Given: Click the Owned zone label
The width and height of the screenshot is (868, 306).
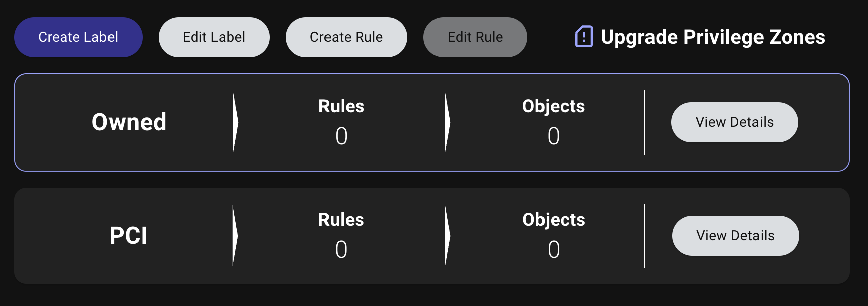Looking at the screenshot, I should 129,121.
